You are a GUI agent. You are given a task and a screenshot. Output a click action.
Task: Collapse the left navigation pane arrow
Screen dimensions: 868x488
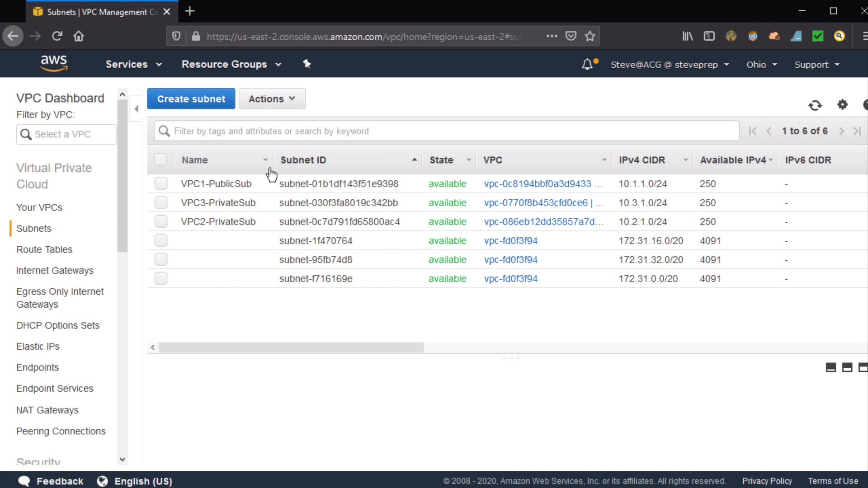136,108
